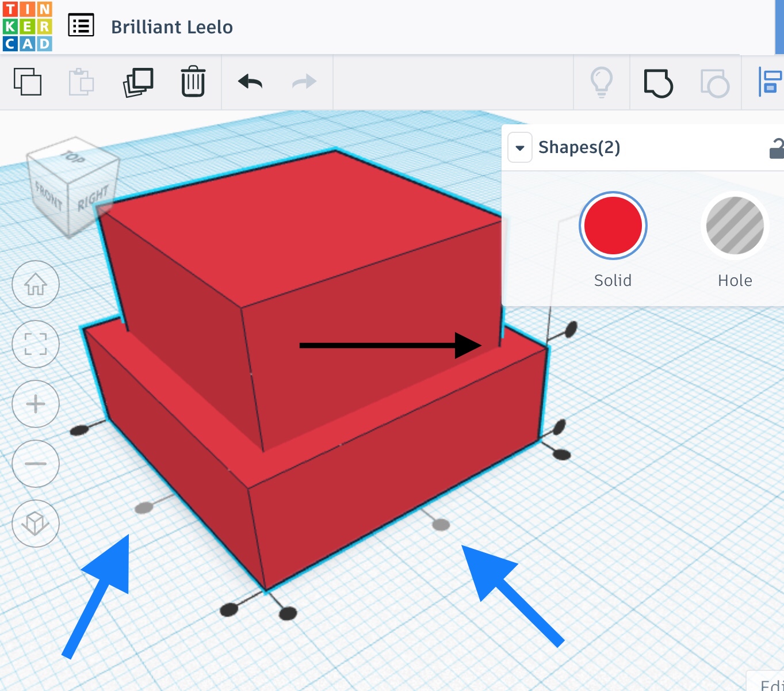Toggle show all lightbulb icon
784x691 pixels.
click(602, 82)
